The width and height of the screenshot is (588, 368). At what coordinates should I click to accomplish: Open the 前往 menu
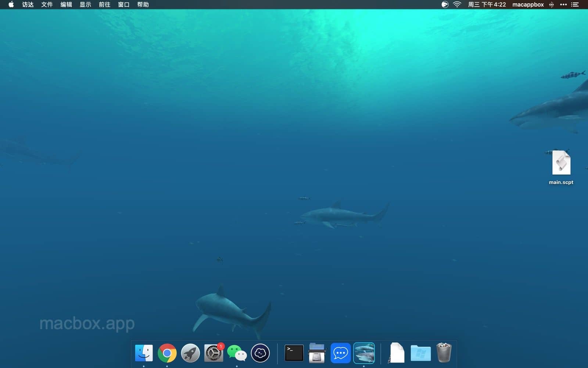click(105, 4)
